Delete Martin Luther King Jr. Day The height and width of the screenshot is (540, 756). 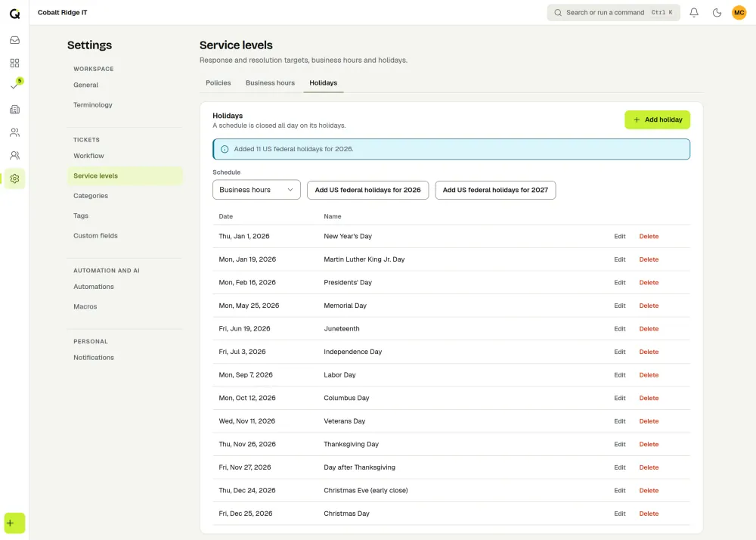[x=649, y=259]
